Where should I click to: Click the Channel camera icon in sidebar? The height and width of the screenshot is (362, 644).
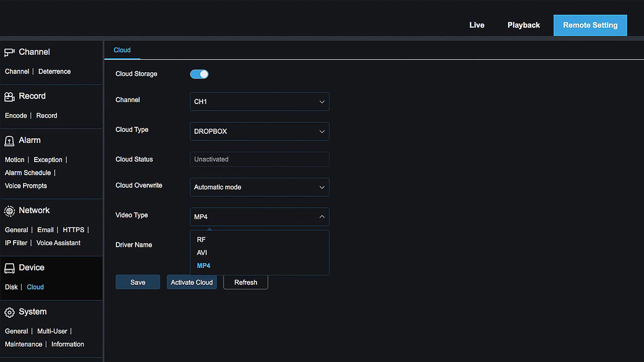click(9, 52)
